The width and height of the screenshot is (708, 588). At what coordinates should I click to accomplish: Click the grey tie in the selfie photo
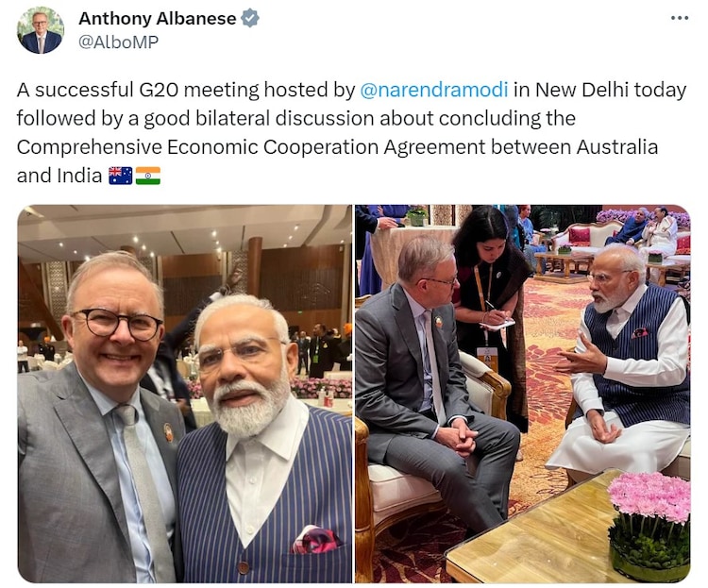click(x=145, y=488)
